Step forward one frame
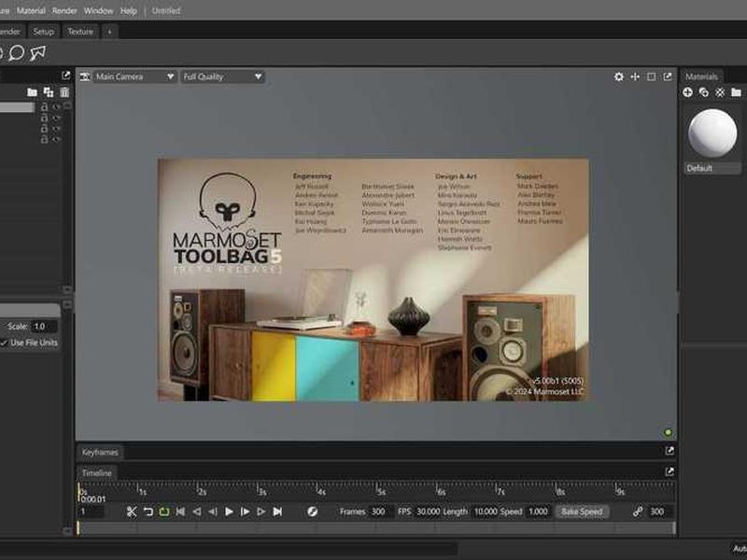Screen dimensions: 747x560 [245, 511]
